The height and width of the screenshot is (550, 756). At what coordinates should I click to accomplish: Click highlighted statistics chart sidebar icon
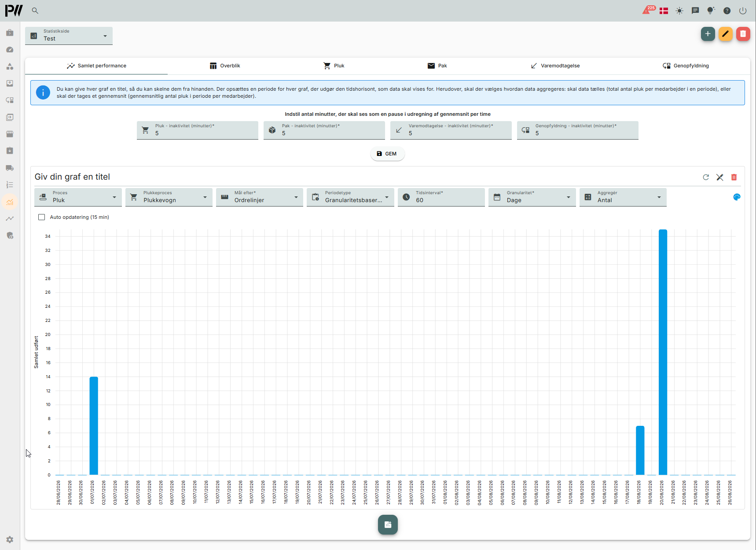coord(10,202)
